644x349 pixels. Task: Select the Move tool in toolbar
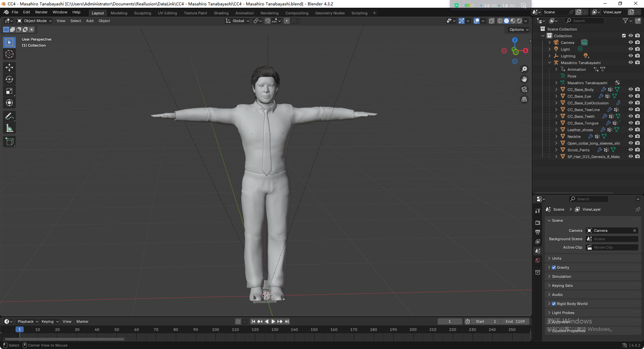9,67
